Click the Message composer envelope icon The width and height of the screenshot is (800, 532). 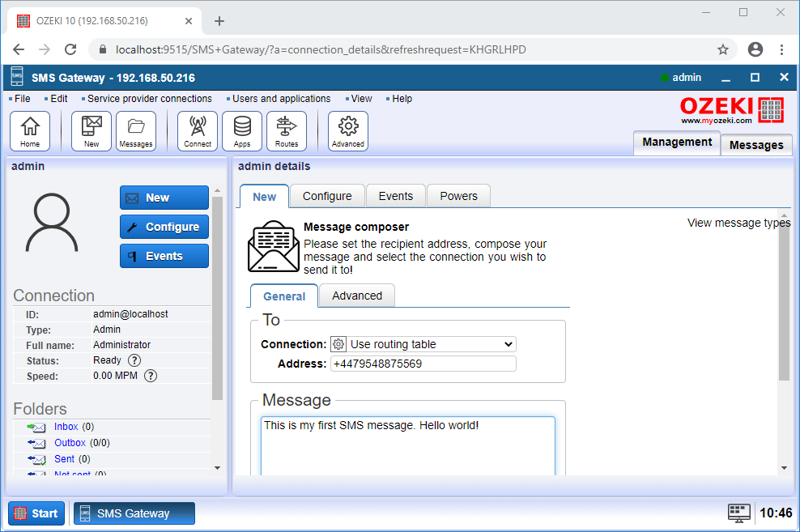[274, 246]
